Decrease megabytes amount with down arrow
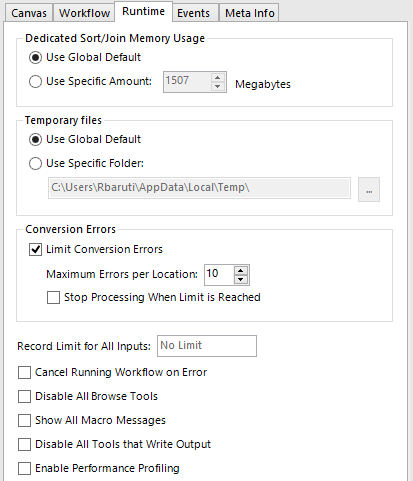413x481 pixels. (218, 86)
